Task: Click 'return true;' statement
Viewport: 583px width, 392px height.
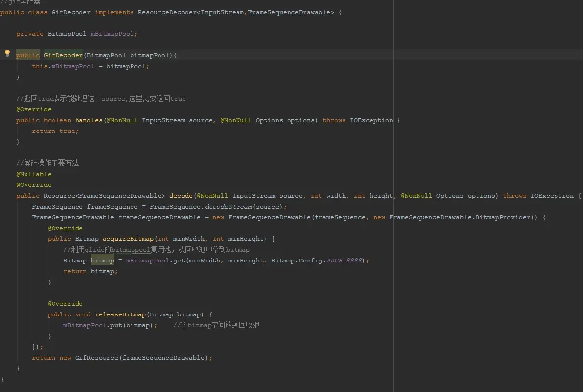Action: (x=55, y=131)
